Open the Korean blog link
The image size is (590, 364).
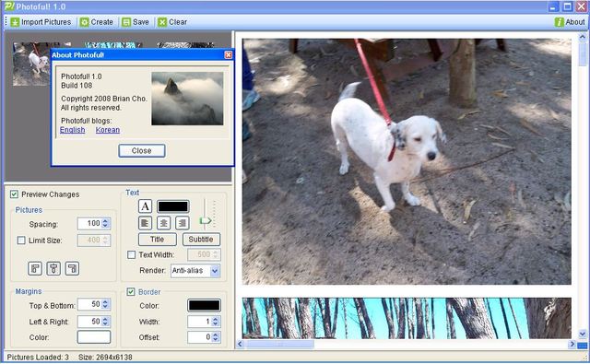108,130
